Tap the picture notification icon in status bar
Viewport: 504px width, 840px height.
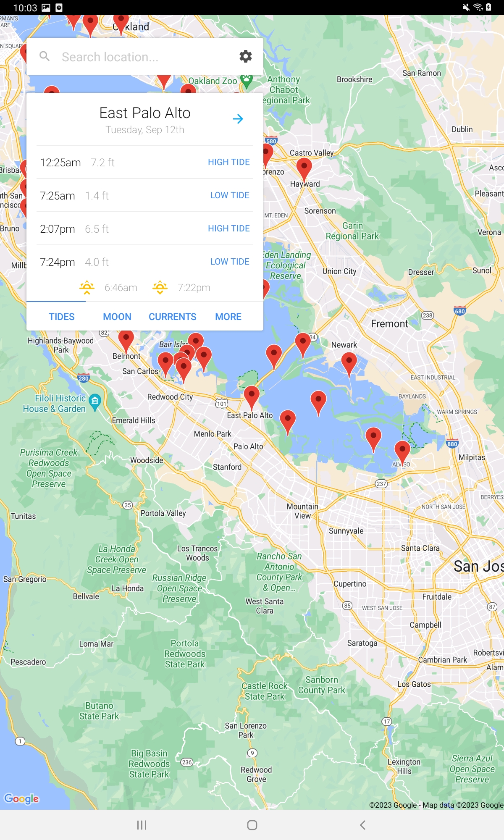[46, 8]
